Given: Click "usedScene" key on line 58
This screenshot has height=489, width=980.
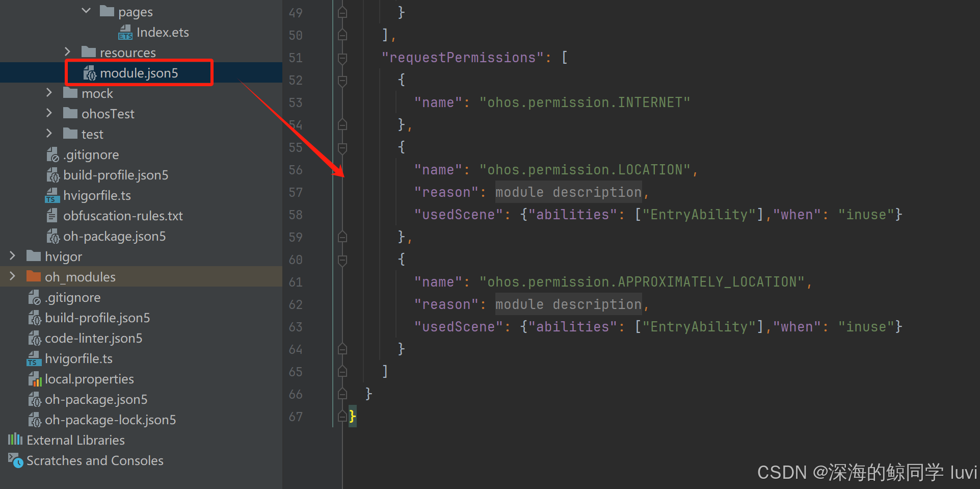Looking at the screenshot, I should click(458, 215).
